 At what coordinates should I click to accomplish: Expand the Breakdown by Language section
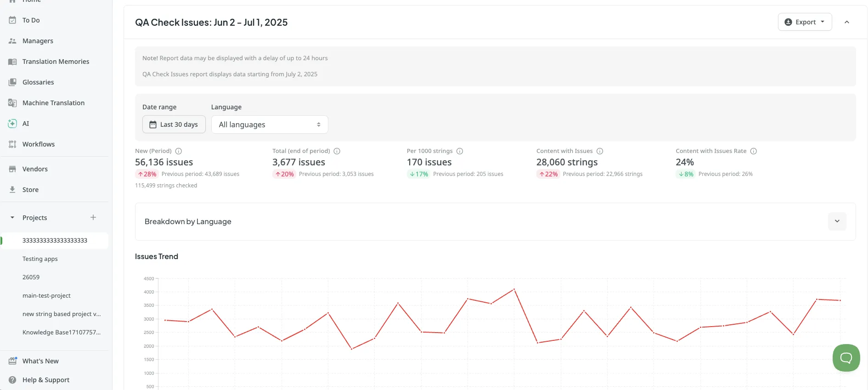pos(837,221)
